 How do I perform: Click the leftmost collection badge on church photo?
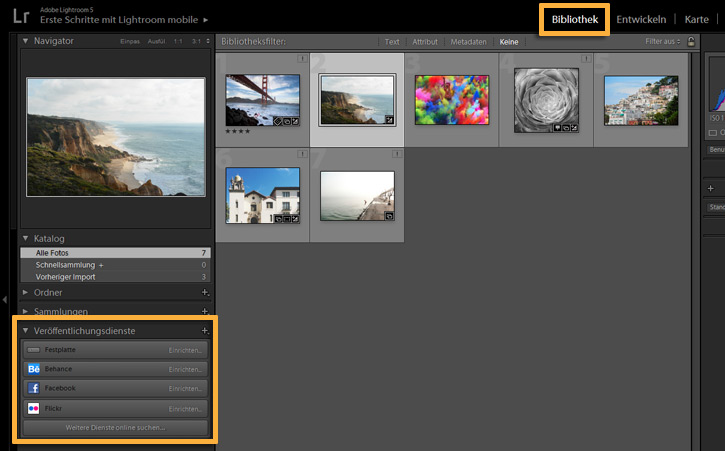278,219
